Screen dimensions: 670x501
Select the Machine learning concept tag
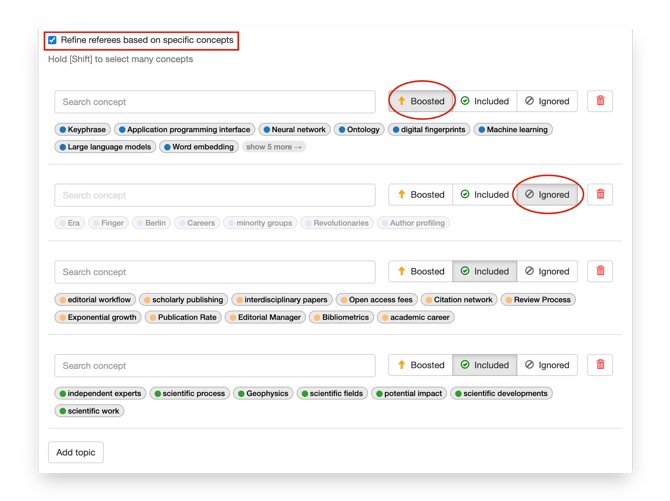513,130
